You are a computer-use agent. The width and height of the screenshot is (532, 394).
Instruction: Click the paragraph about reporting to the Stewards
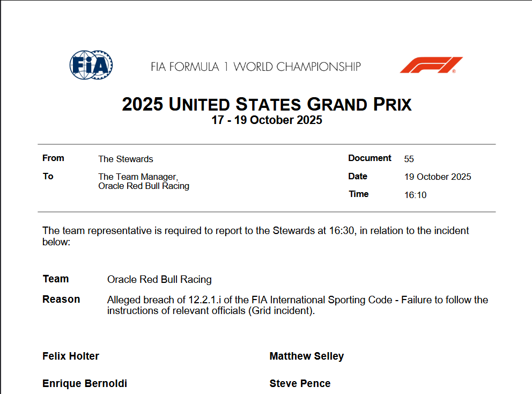click(x=255, y=236)
